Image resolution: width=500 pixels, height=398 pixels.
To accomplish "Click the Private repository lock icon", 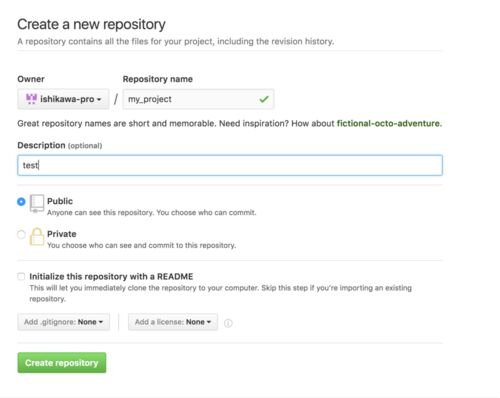I will point(37,237).
